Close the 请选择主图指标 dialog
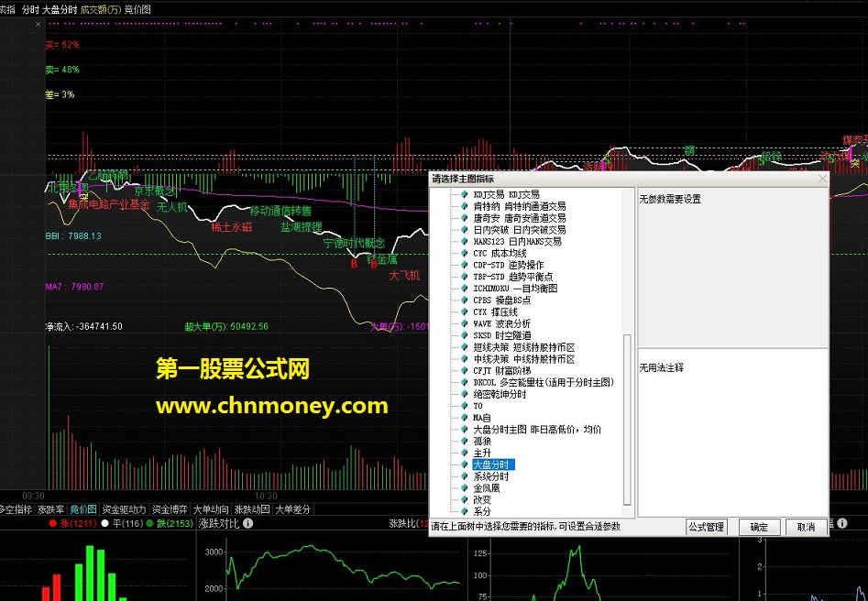Viewport: 868px width, 601px height. (822, 179)
